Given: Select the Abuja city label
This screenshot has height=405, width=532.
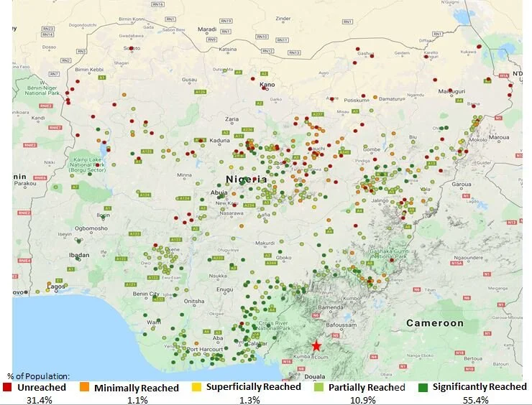Looking at the screenshot, I should point(219,192).
